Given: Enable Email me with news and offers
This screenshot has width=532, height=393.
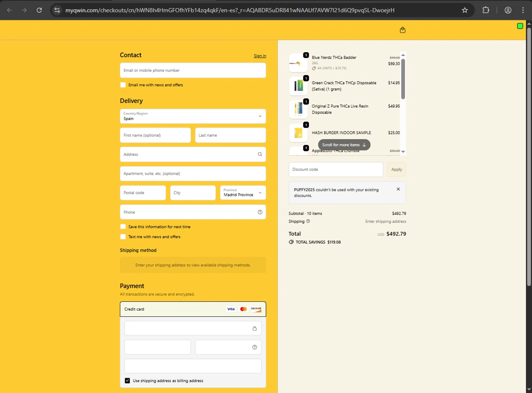Looking at the screenshot, I should (x=123, y=85).
